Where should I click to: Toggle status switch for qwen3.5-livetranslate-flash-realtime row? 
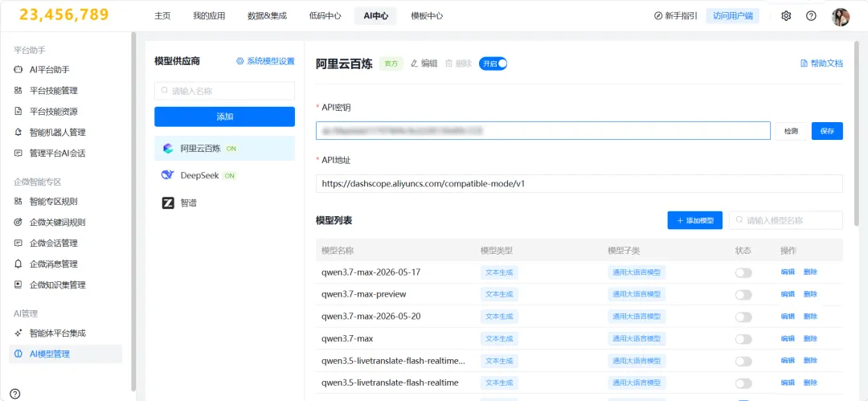(743, 383)
